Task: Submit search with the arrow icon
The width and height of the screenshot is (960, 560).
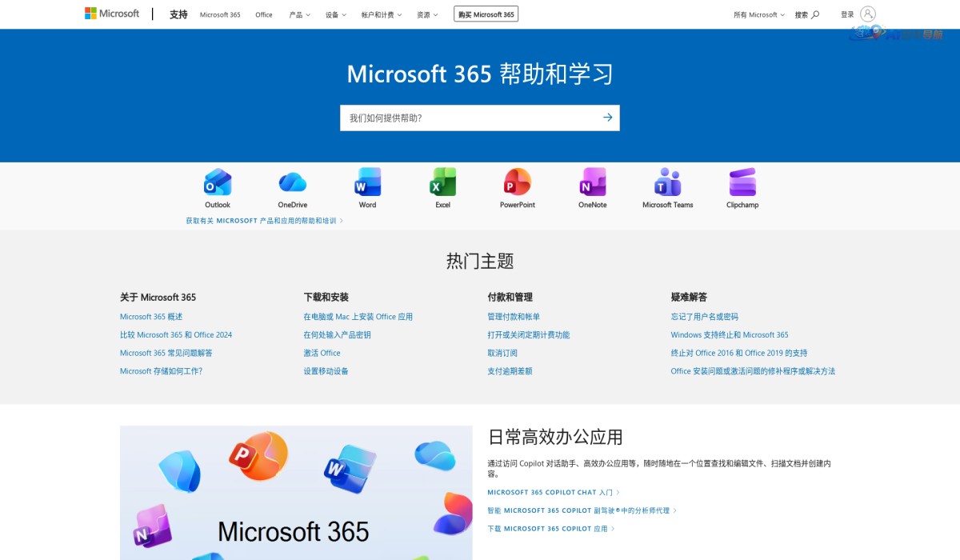Action: [609, 117]
